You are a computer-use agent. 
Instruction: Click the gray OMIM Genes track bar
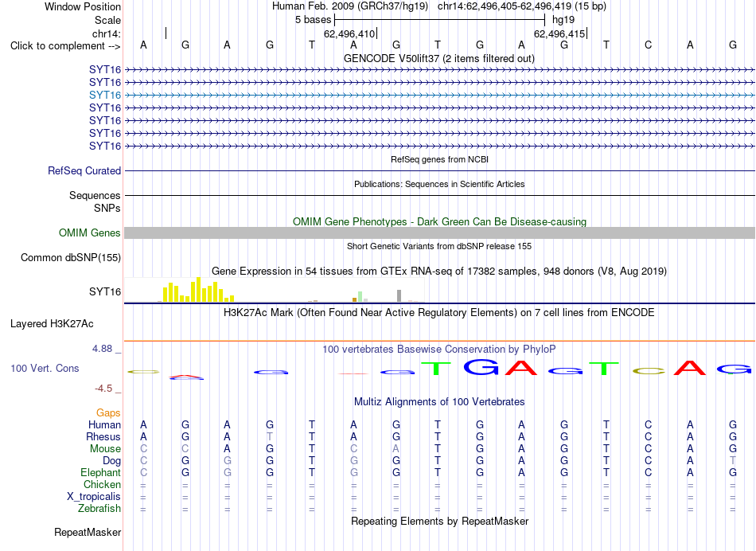tap(439, 233)
